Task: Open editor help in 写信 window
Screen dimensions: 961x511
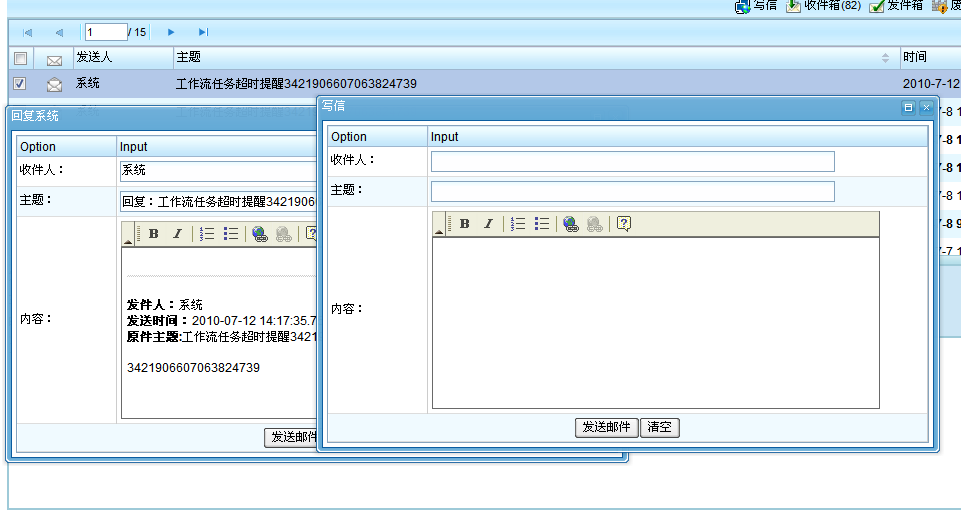Action: point(623,224)
